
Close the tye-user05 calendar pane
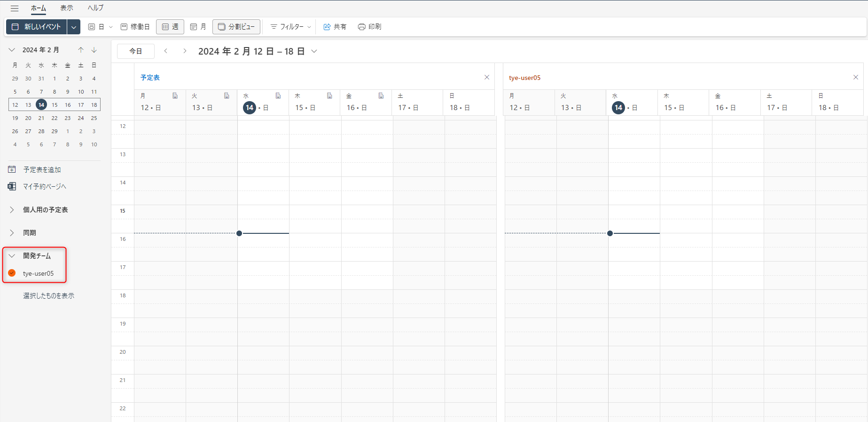pyautogui.click(x=855, y=77)
